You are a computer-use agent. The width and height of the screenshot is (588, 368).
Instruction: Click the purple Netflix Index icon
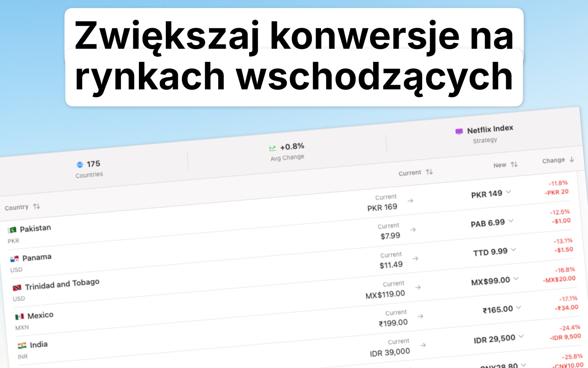pyautogui.click(x=459, y=131)
